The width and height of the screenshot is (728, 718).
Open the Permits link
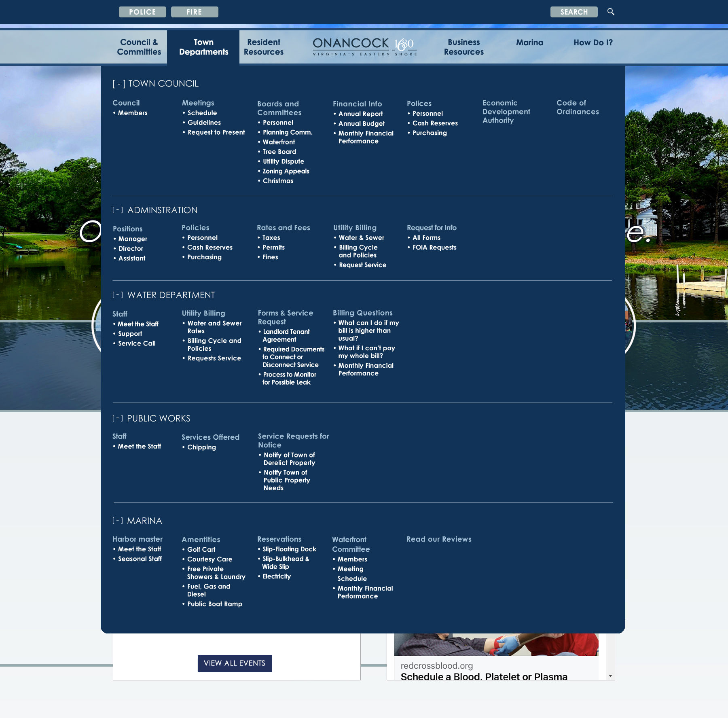tap(274, 248)
